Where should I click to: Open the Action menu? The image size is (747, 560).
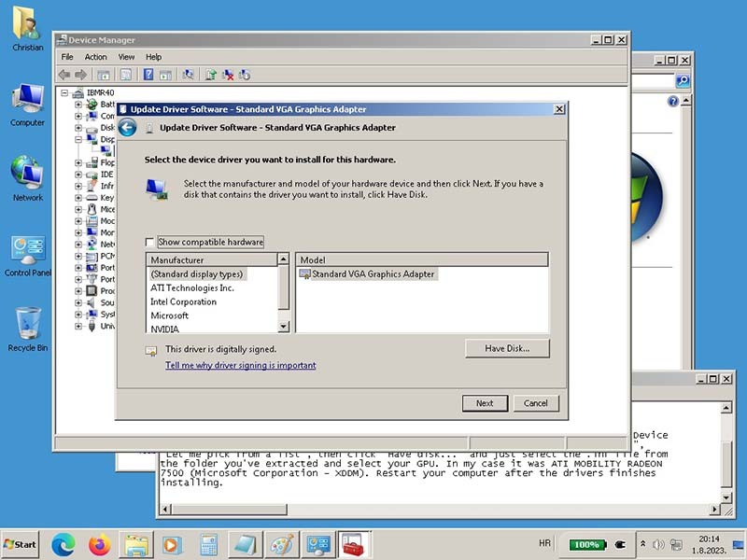click(x=96, y=57)
